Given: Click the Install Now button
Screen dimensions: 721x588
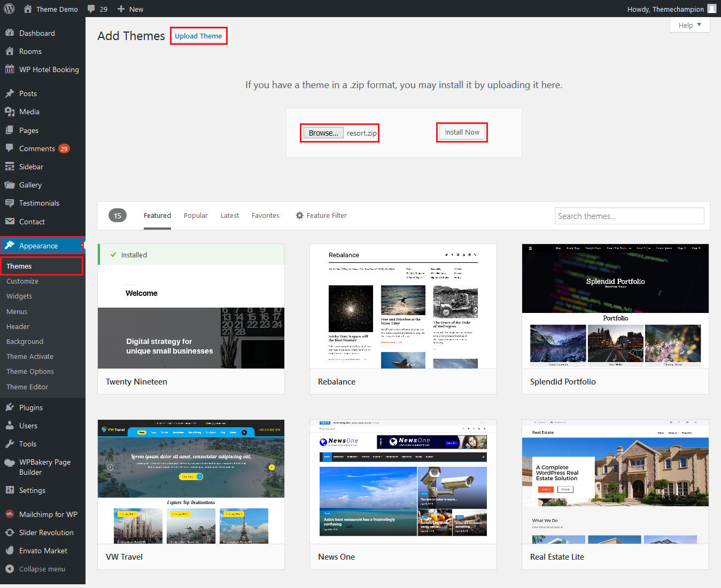Looking at the screenshot, I should coord(462,132).
